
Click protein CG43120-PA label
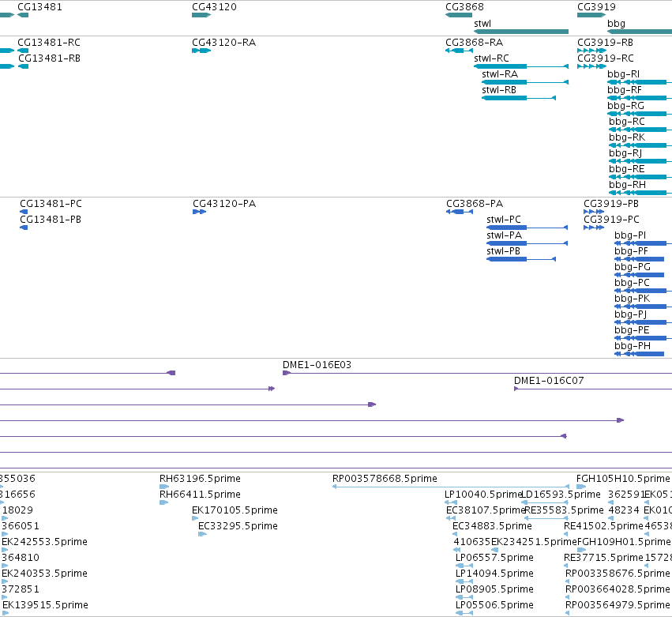click(x=224, y=204)
